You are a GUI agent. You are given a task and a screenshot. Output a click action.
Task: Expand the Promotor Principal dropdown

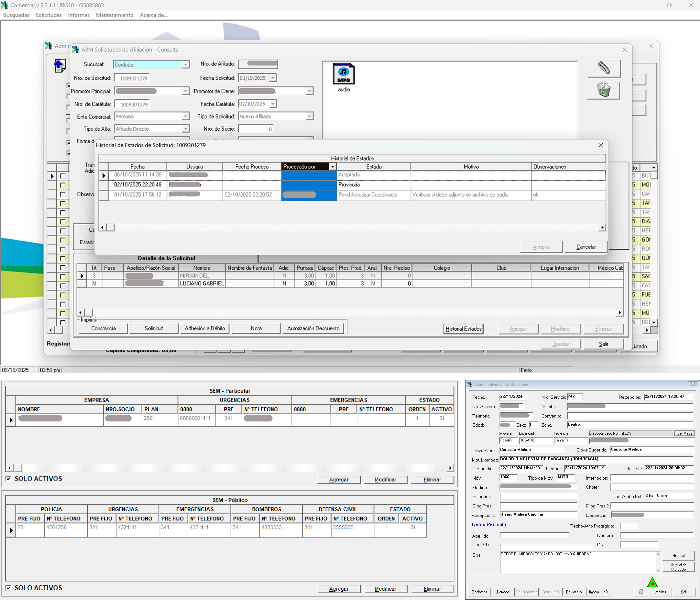pyautogui.click(x=185, y=91)
